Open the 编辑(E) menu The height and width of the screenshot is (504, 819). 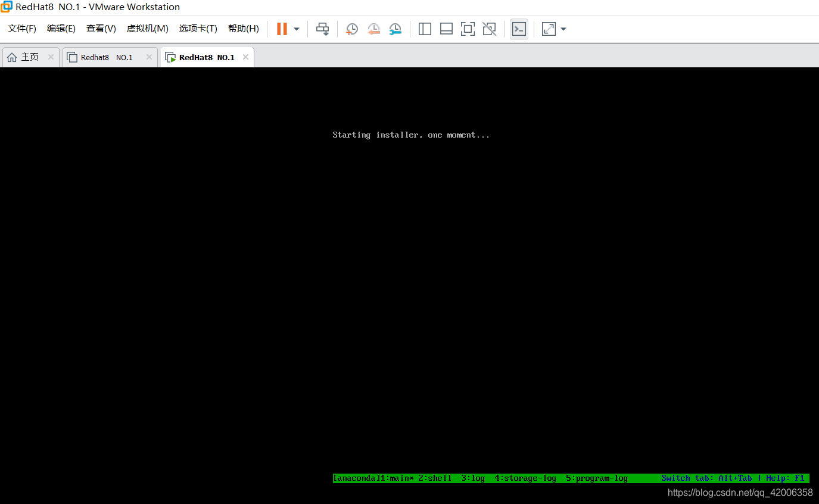point(61,29)
